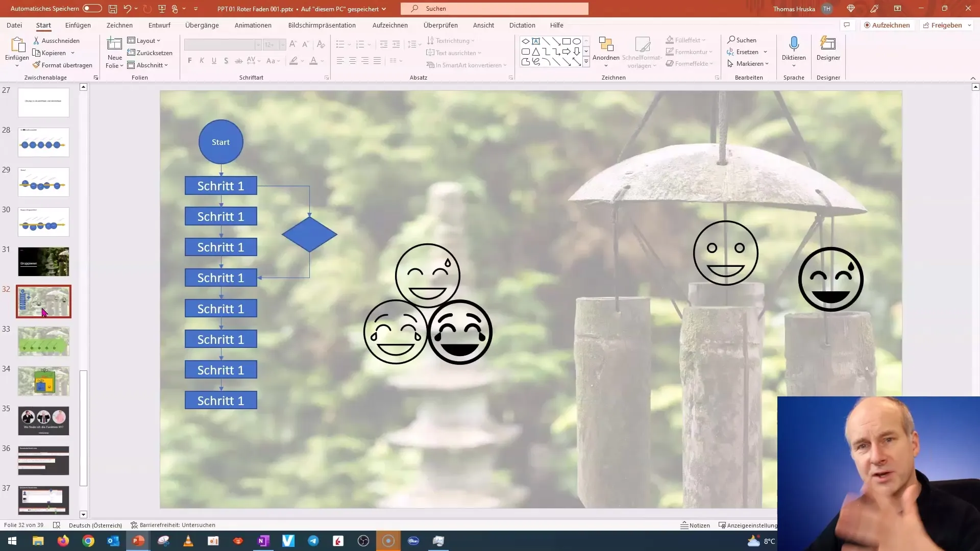Screen dimensions: 980x551
Task: Select the blue Start circle shape
Action: tap(220, 142)
